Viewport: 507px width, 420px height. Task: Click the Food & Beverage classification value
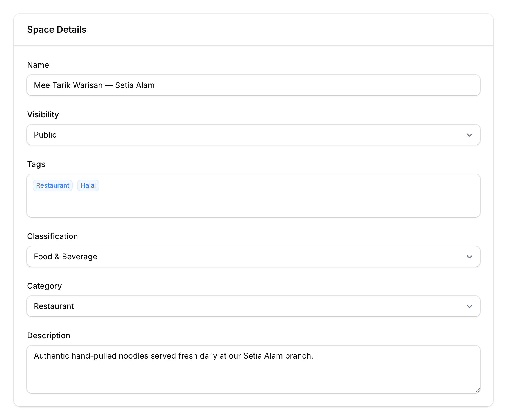[65, 257]
